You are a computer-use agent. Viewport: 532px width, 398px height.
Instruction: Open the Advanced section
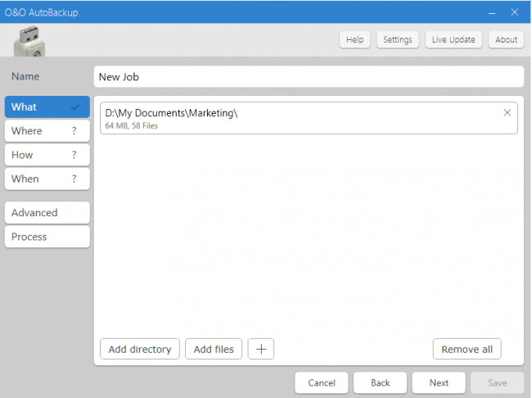47,213
